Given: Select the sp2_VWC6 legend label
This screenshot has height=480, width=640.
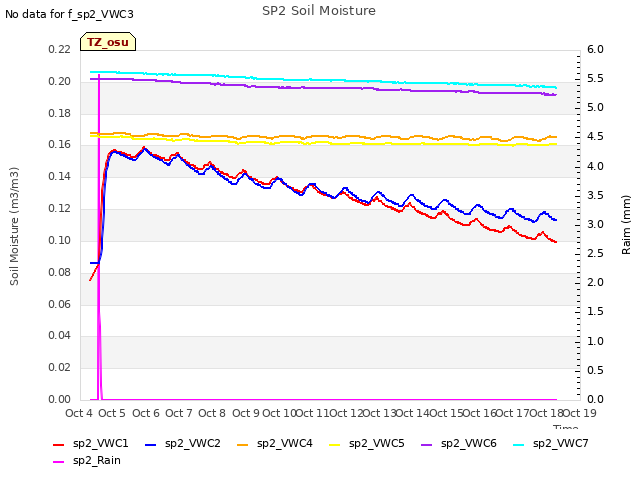Looking at the screenshot, I should tap(469, 444).
